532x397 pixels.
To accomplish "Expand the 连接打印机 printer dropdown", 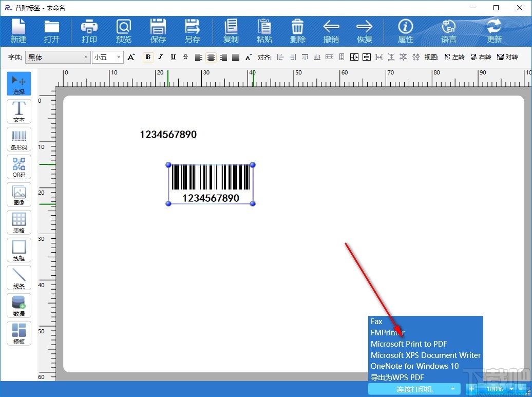I will [452, 389].
